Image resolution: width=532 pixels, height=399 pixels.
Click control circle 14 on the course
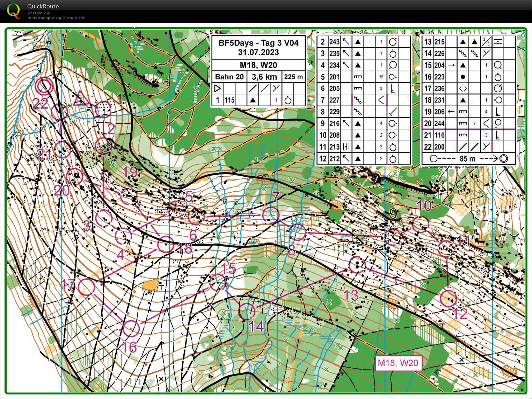(x=247, y=311)
